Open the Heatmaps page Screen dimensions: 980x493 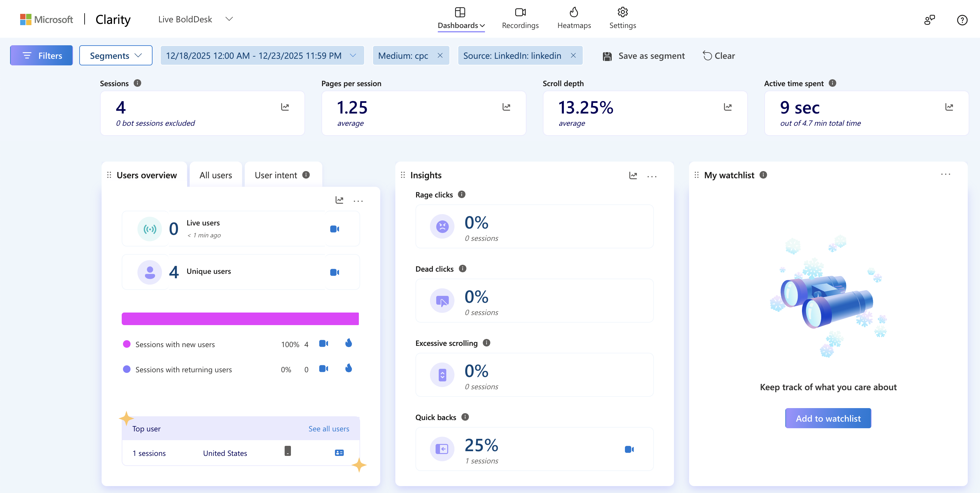point(574,18)
